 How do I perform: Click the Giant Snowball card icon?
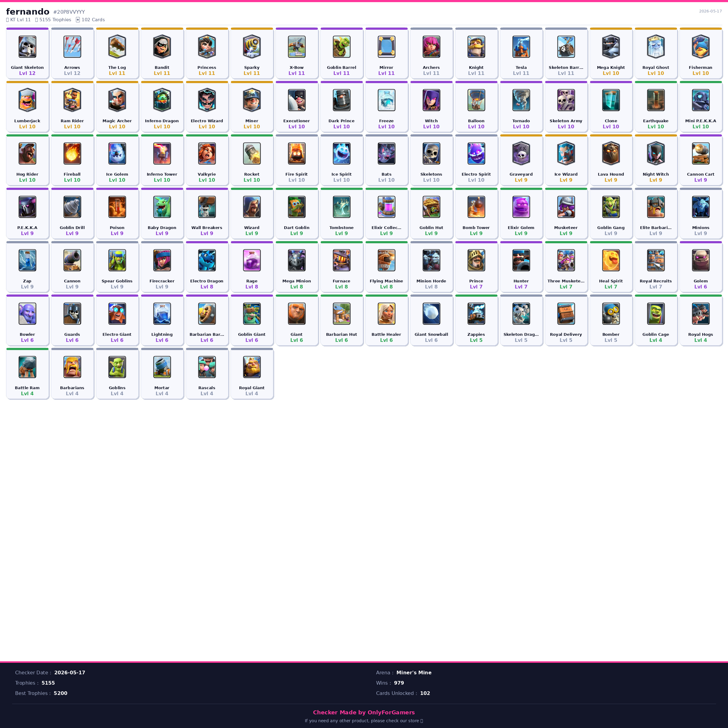pyautogui.click(x=431, y=314)
